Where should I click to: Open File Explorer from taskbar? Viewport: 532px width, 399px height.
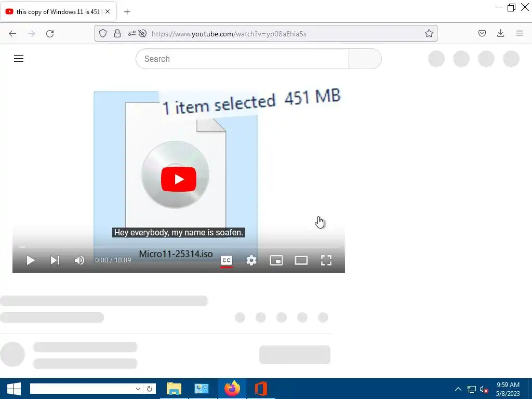tap(174, 389)
